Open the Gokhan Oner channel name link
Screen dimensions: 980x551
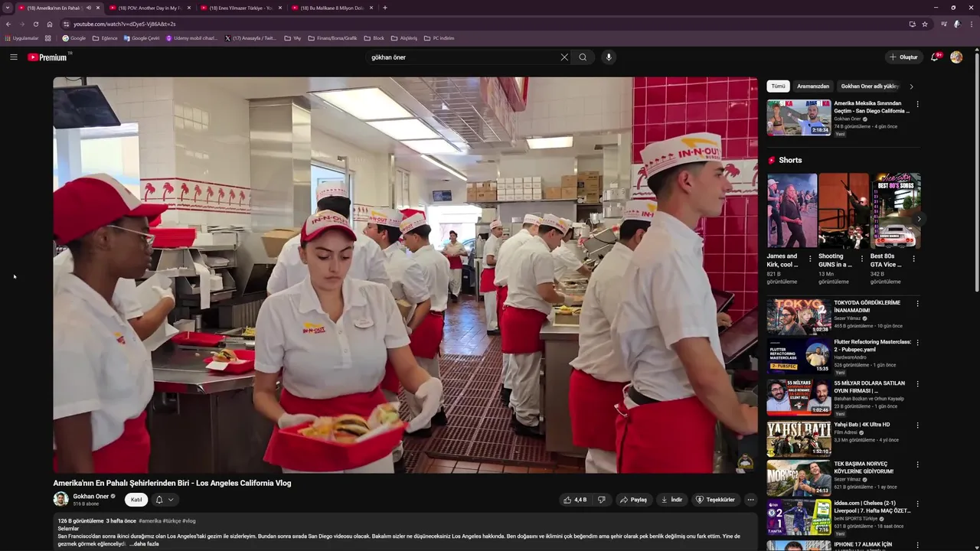click(90, 496)
